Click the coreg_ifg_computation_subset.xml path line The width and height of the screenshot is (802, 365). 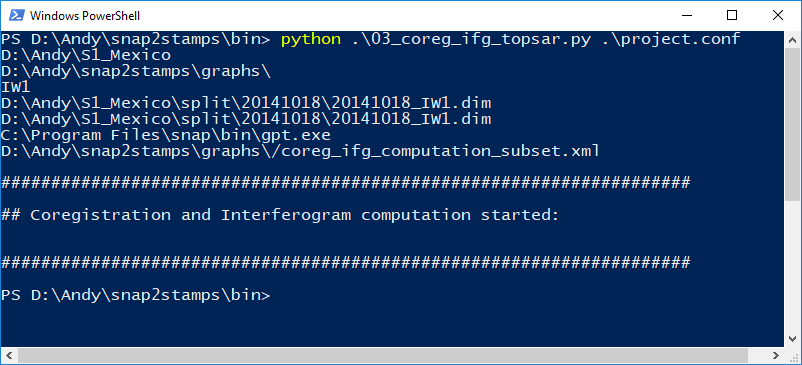[x=300, y=151]
